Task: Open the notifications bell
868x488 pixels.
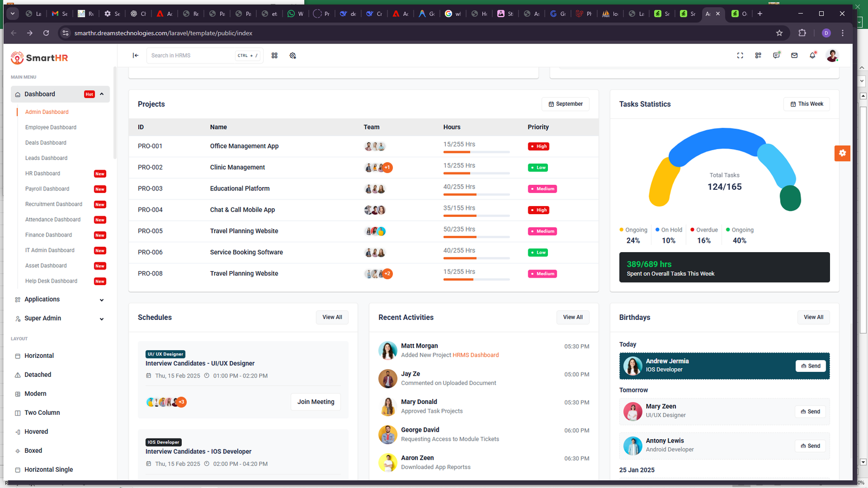Action: [x=812, y=55]
